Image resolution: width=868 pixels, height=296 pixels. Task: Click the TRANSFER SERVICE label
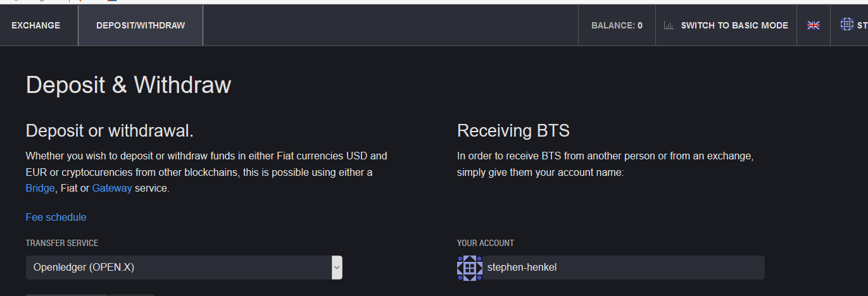(x=62, y=243)
